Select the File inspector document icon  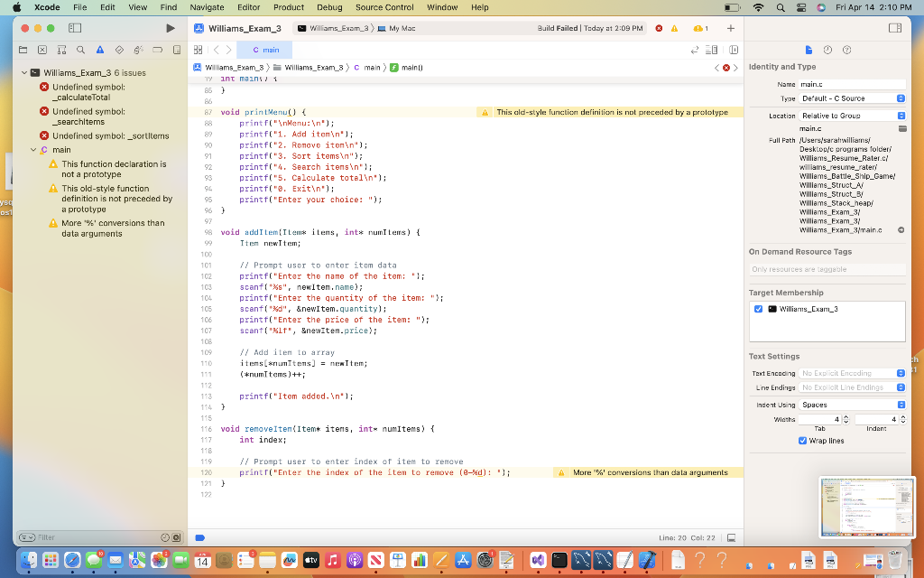click(x=809, y=51)
